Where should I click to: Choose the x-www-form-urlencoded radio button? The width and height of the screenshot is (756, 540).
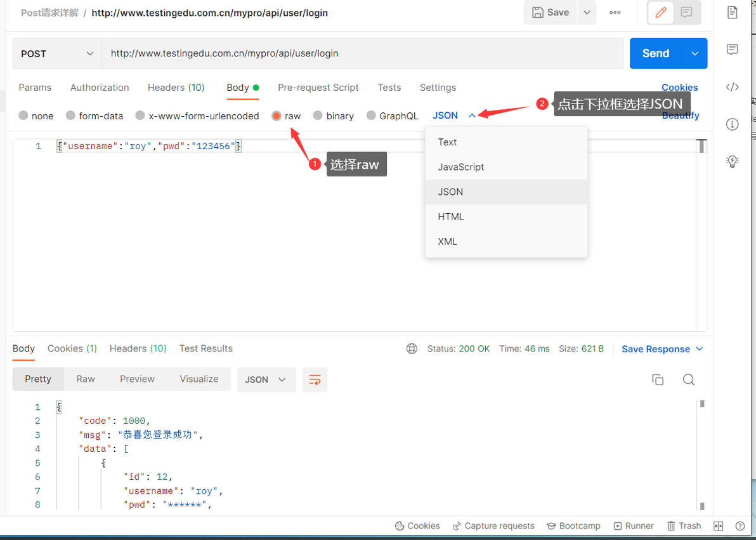pos(140,116)
